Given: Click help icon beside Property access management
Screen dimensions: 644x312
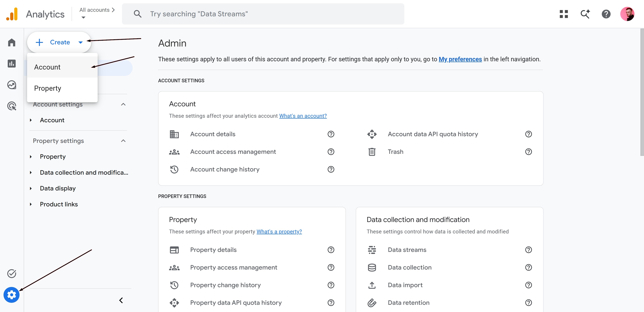Looking at the screenshot, I should point(331,267).
